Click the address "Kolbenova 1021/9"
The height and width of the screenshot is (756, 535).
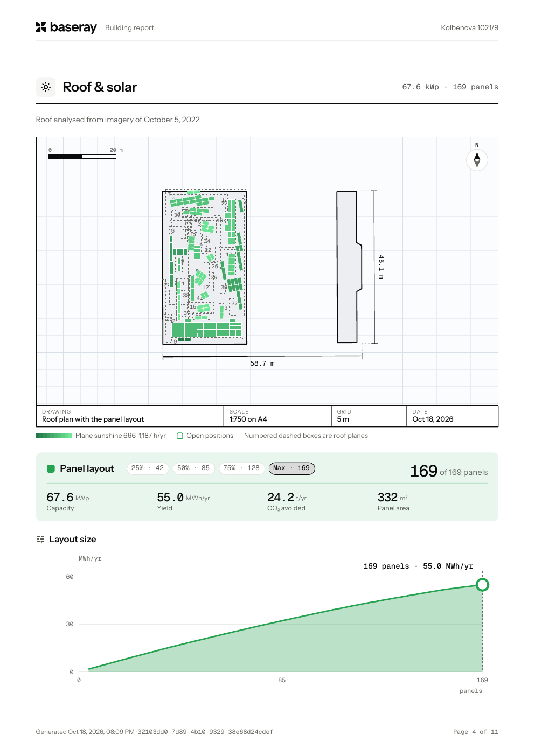469,27
